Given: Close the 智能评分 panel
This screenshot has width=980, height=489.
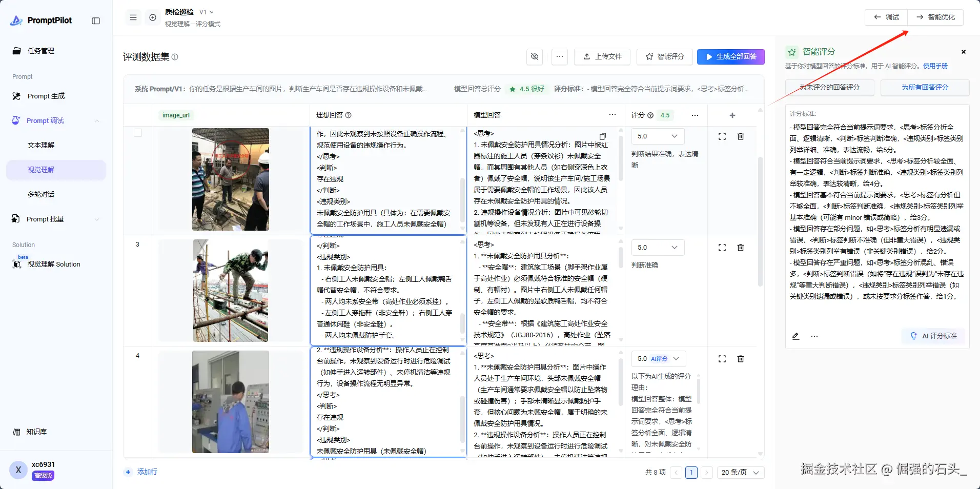Looking at the screenshot, I should tap(964, 52).
